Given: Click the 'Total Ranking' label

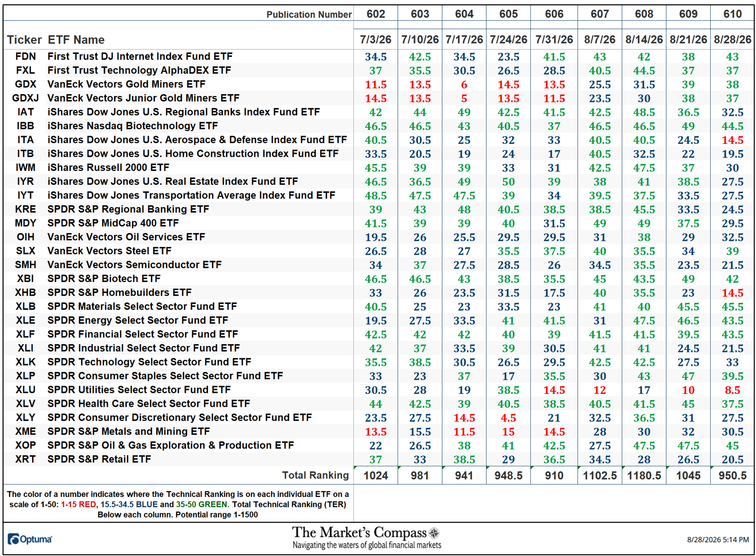Looking at the screenshot, I should 315,475.
